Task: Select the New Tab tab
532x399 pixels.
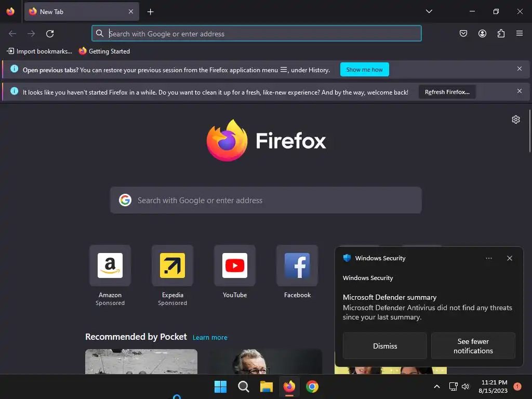Action: point(82,11)
